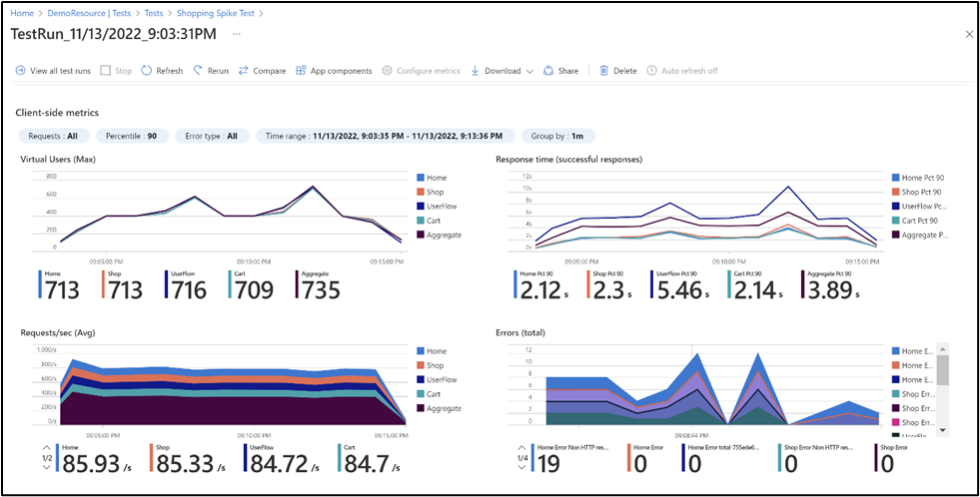Click the Delete button label
The height and width of the screenshot is (497, 980).
(x=625, y=71)
